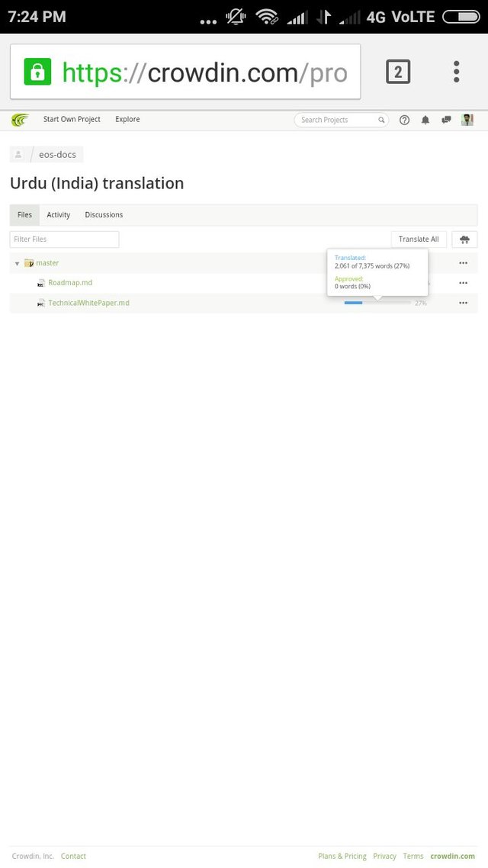Open the messages chat icon
This screenshot has height=868, width=488.
446,120
